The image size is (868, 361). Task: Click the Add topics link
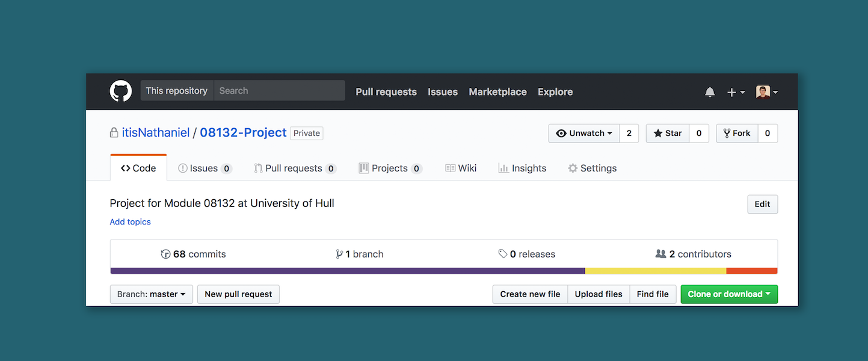[x=130, y=222]
